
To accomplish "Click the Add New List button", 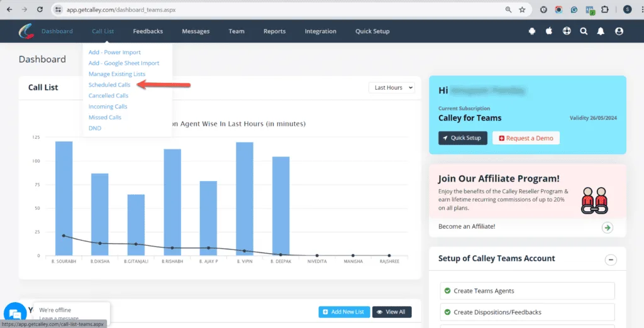I will [344, 312].
